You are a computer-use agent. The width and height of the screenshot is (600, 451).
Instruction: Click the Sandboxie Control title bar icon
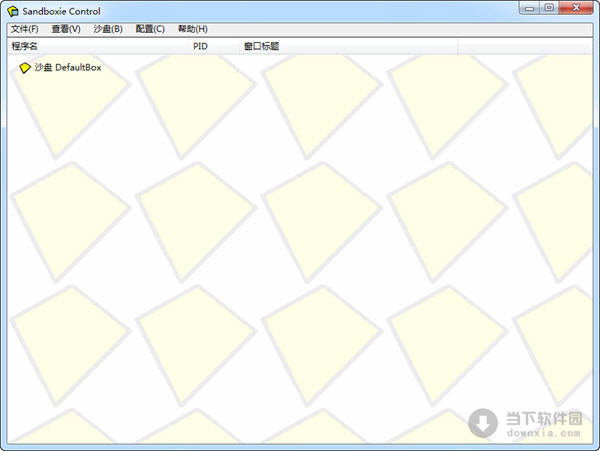[x=13, y=11]
